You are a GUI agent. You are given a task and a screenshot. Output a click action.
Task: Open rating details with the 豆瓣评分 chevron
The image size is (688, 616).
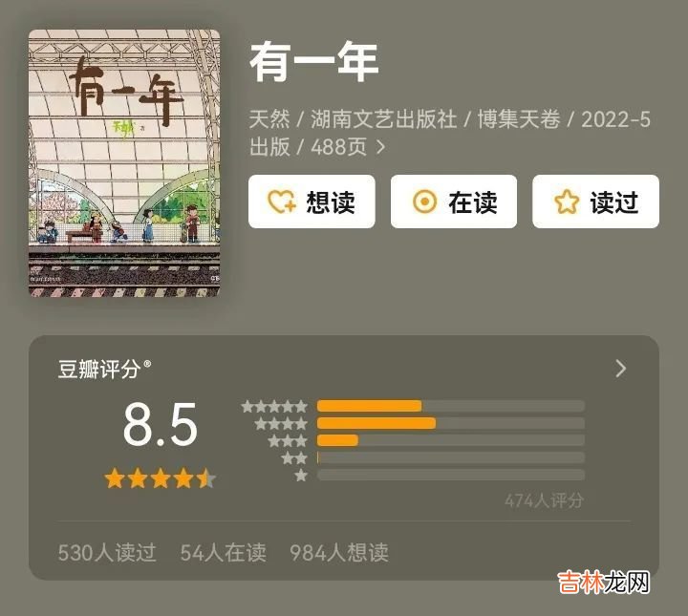tap(620, 369)
